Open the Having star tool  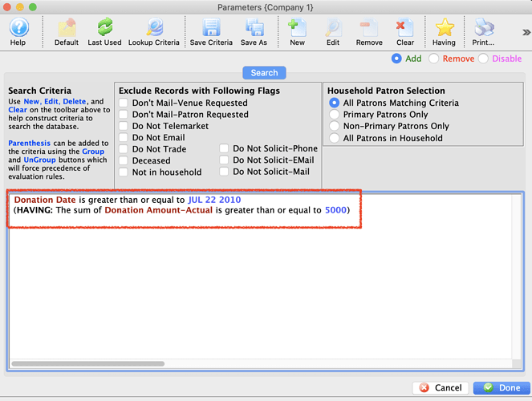pyautogui.click(x=444, y=32)
